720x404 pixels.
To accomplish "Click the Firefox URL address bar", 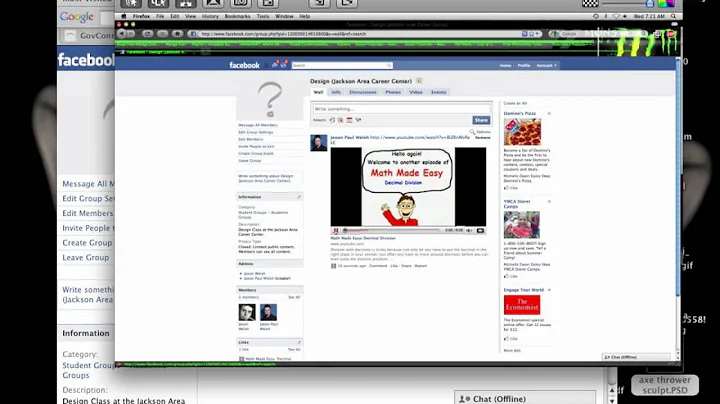I will tap(363, 34).
